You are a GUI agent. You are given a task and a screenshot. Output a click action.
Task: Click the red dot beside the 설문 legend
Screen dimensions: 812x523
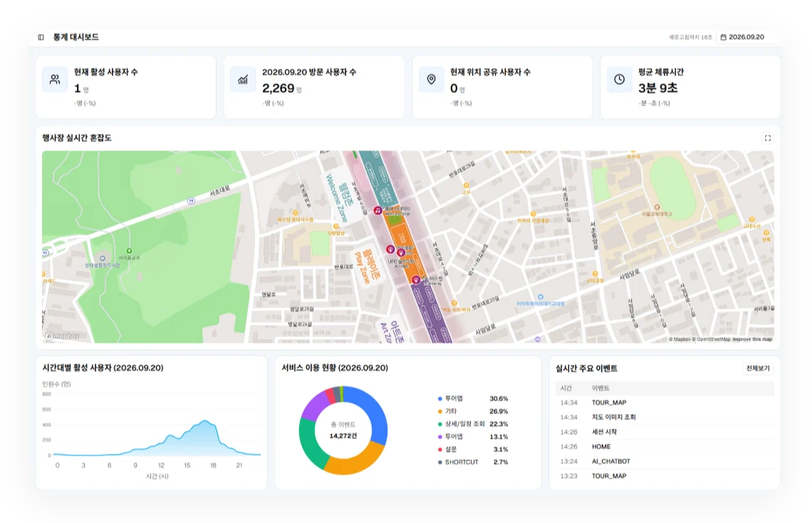(440, 450)
